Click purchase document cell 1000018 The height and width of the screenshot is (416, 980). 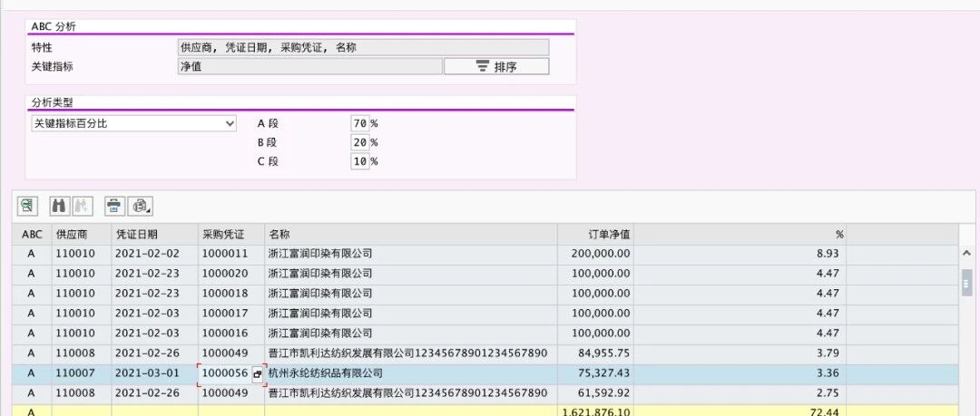[231, 294]
